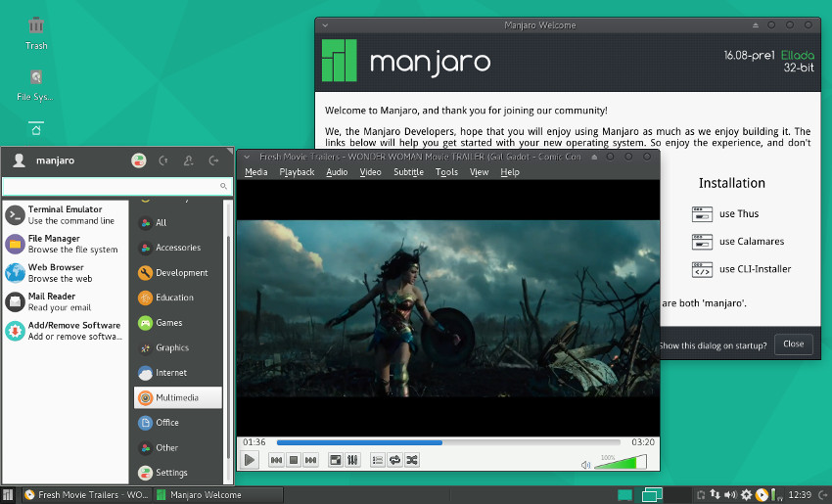Click VLC tray icon in the panel
The height and width of the screenshot is (504, 832).
click(762, 494)
